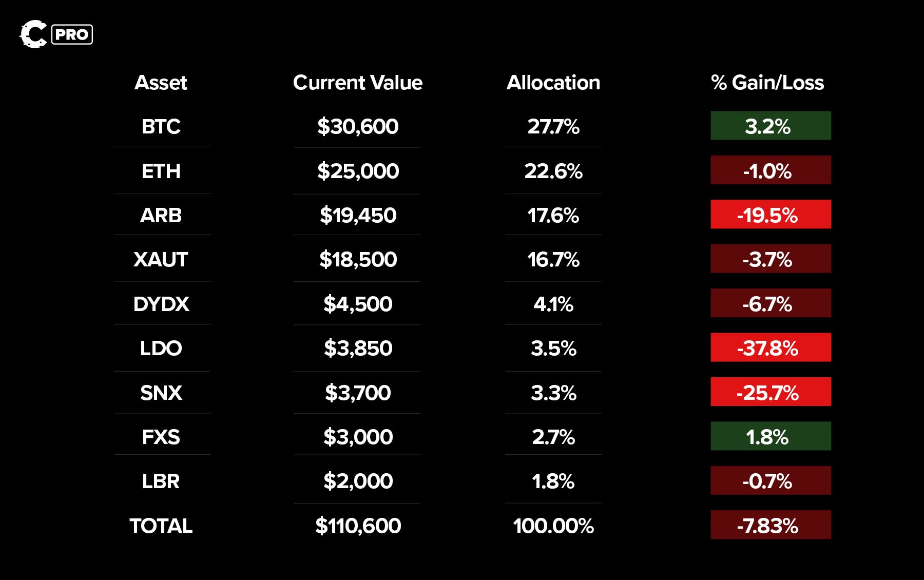
Task: Select the DYDX asset label
Action: point(161,304)
